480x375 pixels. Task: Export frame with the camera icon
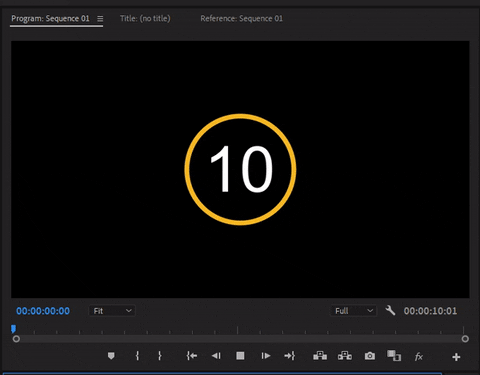pos(370,356)
